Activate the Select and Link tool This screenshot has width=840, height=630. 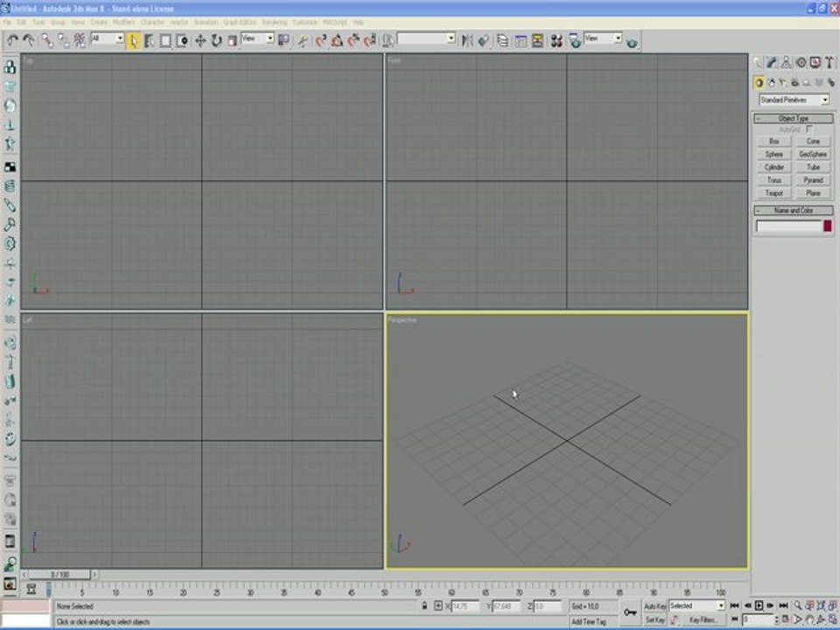pos(47,41)
